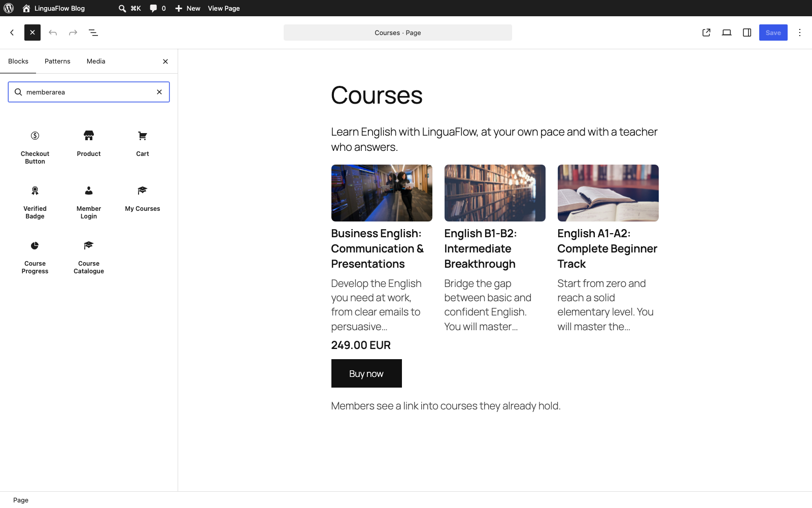The height and width of the screenshot is (508, 812).
Task: Insert the Cart block
Action: coord(143,144)
